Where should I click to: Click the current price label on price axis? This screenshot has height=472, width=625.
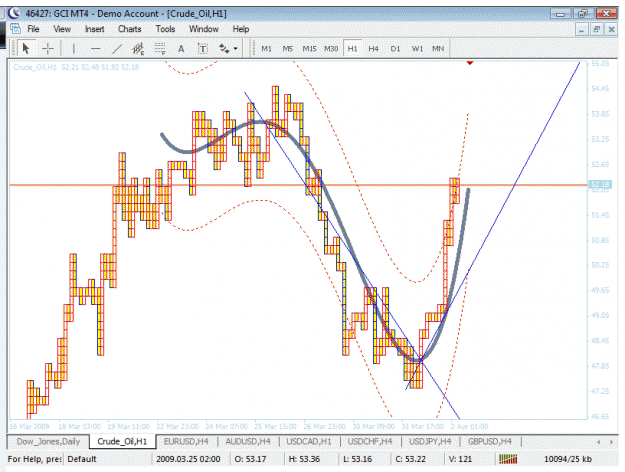[600, 184]
